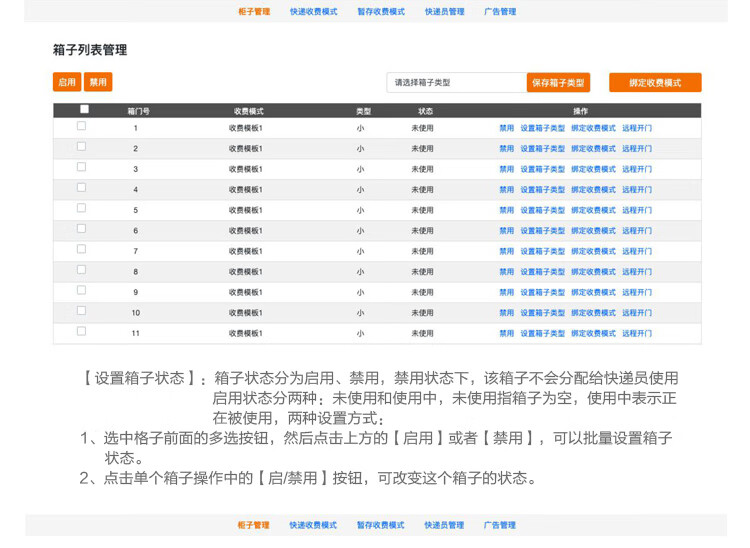Switch to 快递收费模式 in top navigation
This screenshot has height=548, width=750.
click(x=313, y=12)
